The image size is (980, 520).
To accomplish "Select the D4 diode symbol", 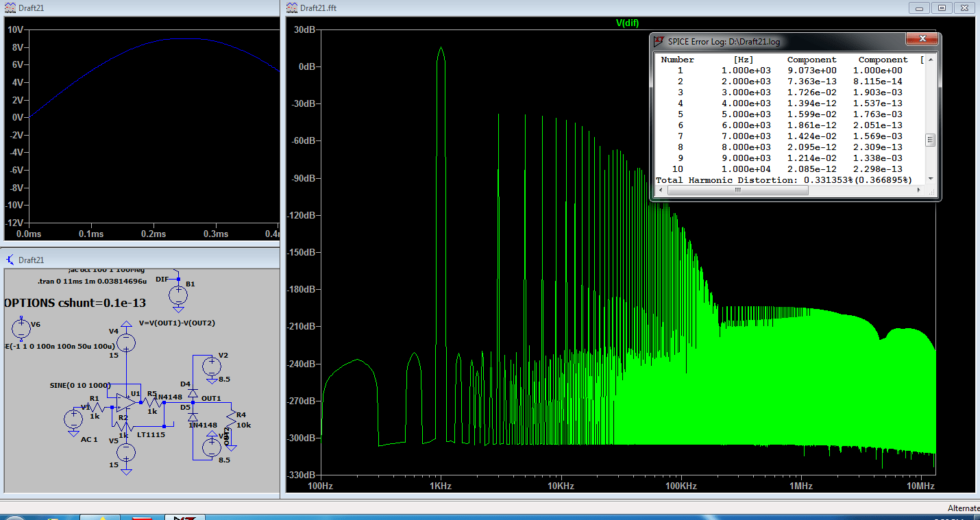I will point(193,393).
